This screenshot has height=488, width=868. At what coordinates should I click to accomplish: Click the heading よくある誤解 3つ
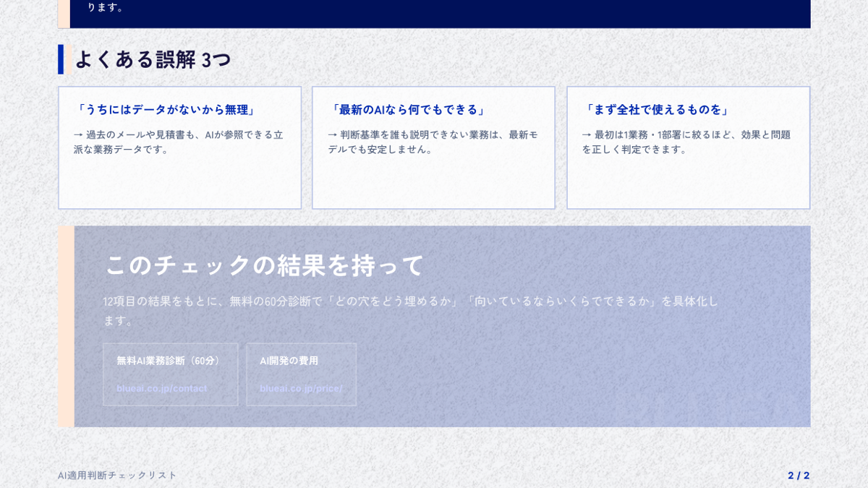[x=152, y=59]
